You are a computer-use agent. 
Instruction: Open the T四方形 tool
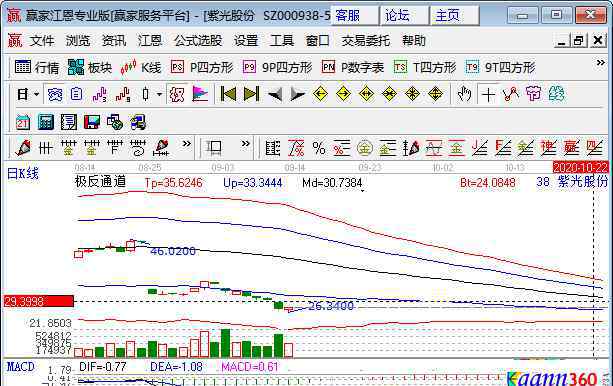[425, 68]
